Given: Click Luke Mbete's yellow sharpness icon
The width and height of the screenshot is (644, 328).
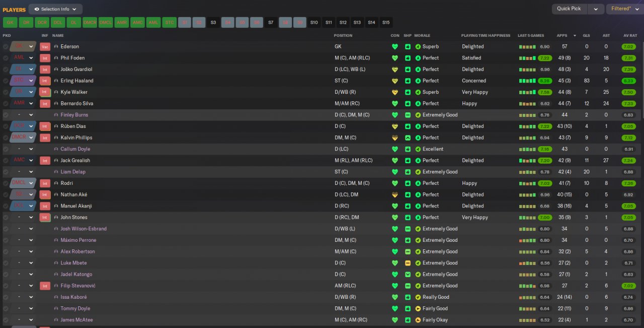Looking at the screenshot, I should 408,263.
